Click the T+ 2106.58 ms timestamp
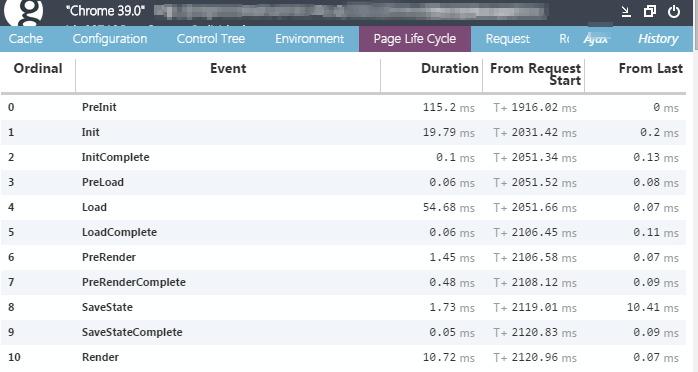The image size is (698, 372). coord(535,257)
